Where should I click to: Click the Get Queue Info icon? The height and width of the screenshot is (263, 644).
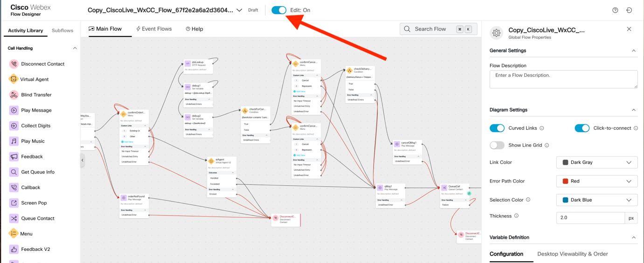(x=14, y=172)
